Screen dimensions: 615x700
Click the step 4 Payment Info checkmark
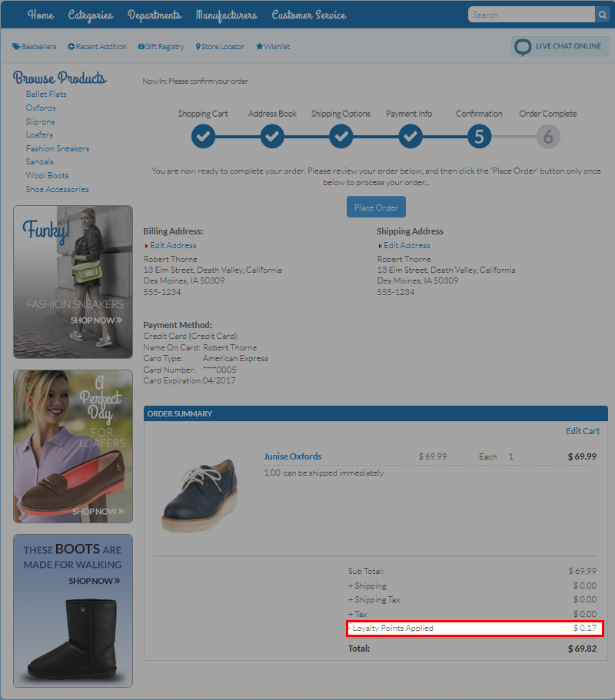coord(411,136)
